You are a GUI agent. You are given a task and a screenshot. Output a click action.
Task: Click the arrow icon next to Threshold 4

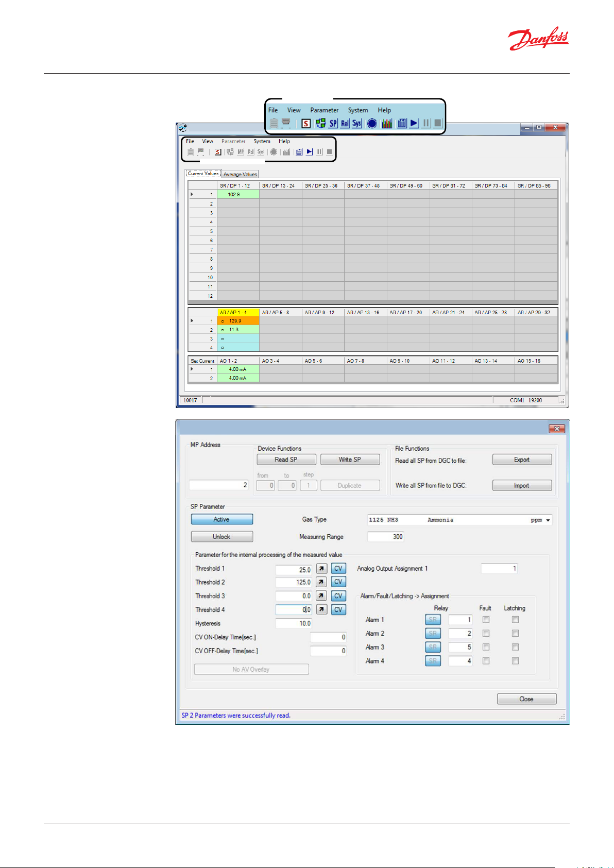pyautogui.click(x=321, y=609)
